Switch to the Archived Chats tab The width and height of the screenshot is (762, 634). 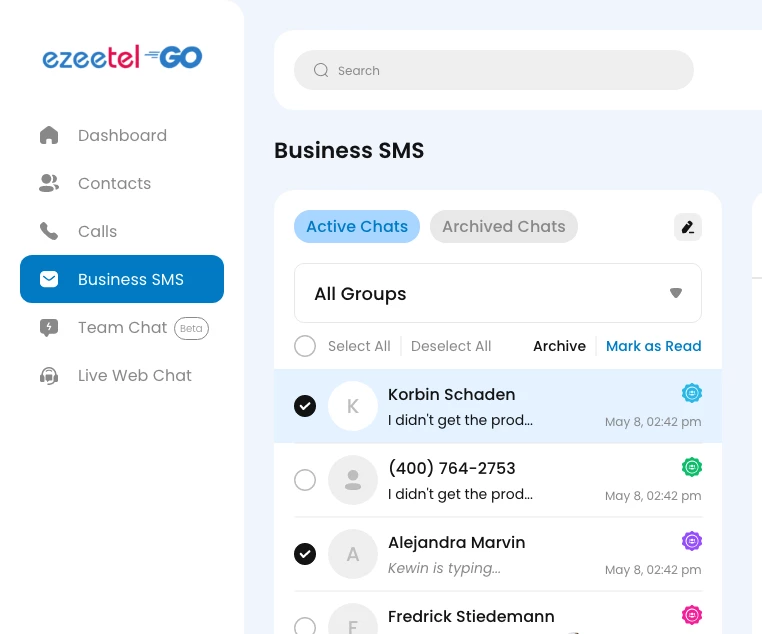pos(504,226)
